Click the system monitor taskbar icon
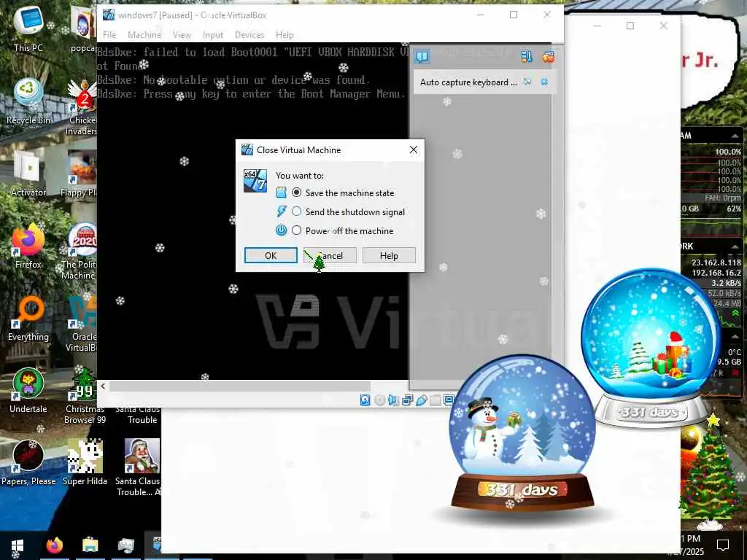747x560 pixels. click(x=125, y=545)
